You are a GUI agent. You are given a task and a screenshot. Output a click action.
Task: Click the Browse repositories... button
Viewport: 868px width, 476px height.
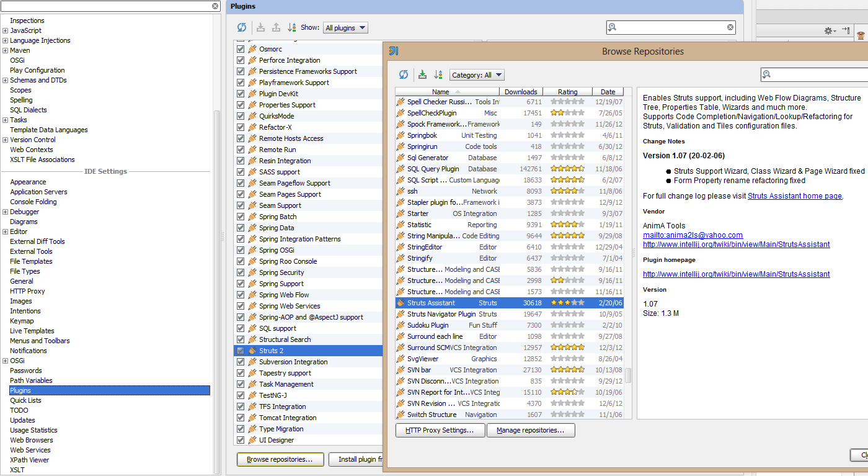[x=280, y=459]
